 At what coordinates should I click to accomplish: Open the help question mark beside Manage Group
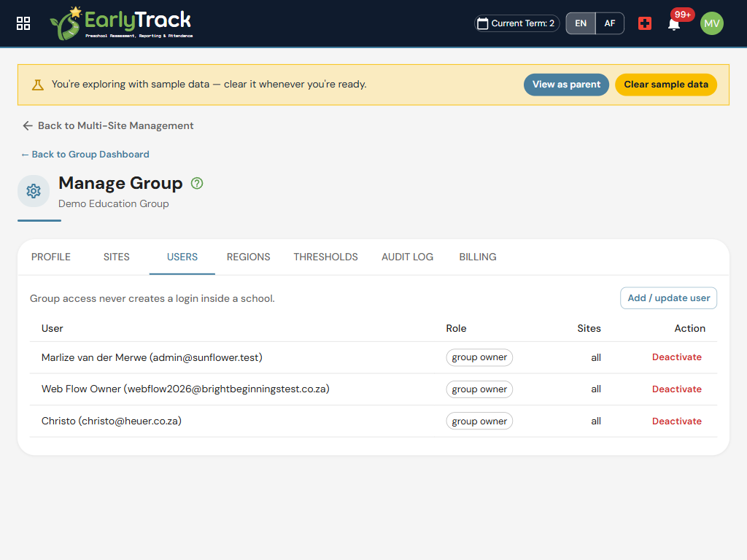pyautogui.click(x=197, y=183)
